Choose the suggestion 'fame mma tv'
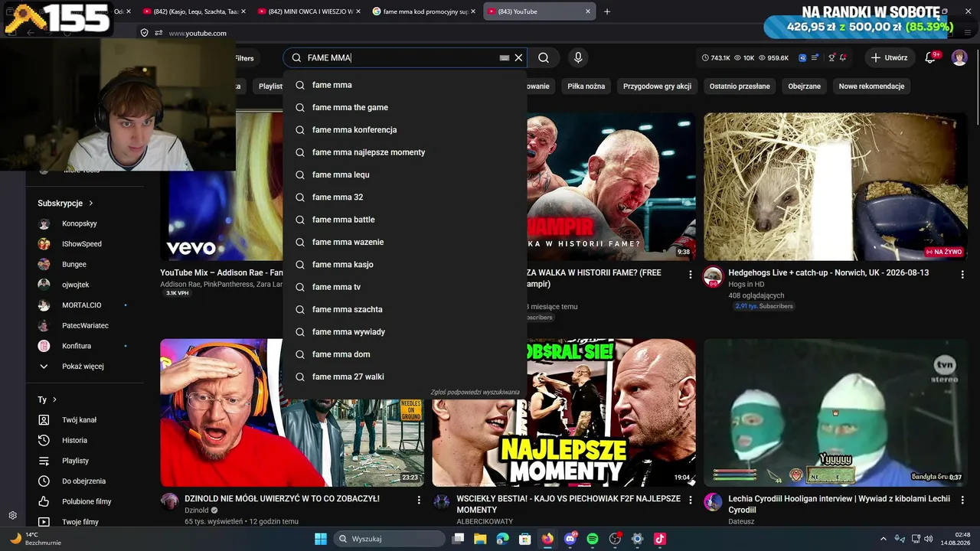 (x=405, y=287)
